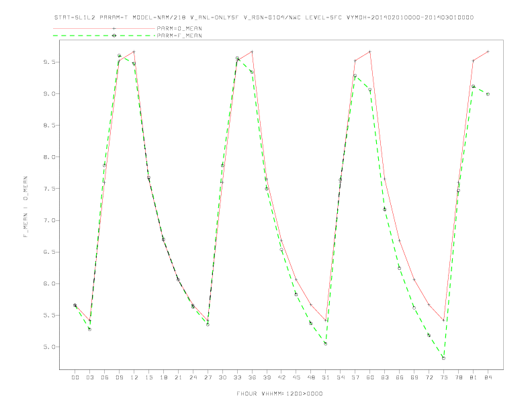Click the red solid legend line sample
The width and height of the screenshot is (532, 411).
(x=104, y=28)
